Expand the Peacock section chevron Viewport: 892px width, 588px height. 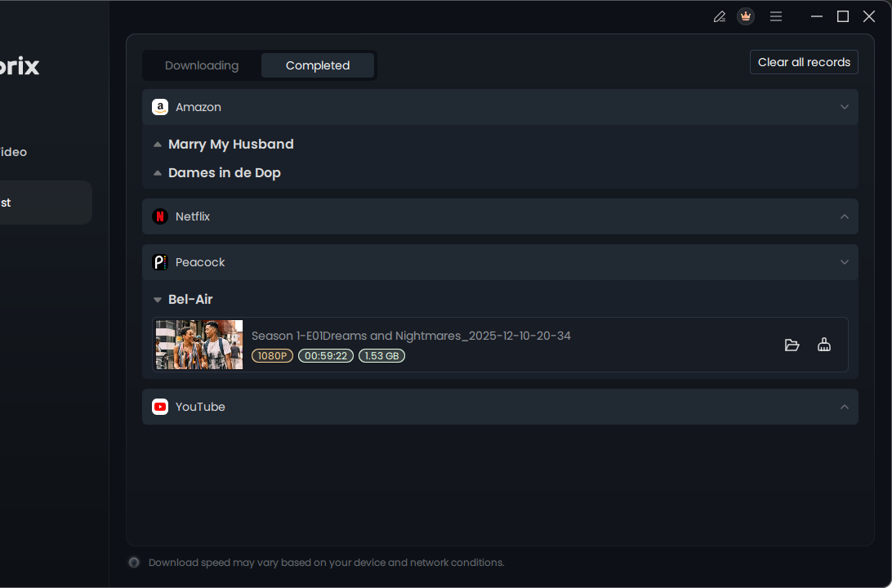(845, 262)
